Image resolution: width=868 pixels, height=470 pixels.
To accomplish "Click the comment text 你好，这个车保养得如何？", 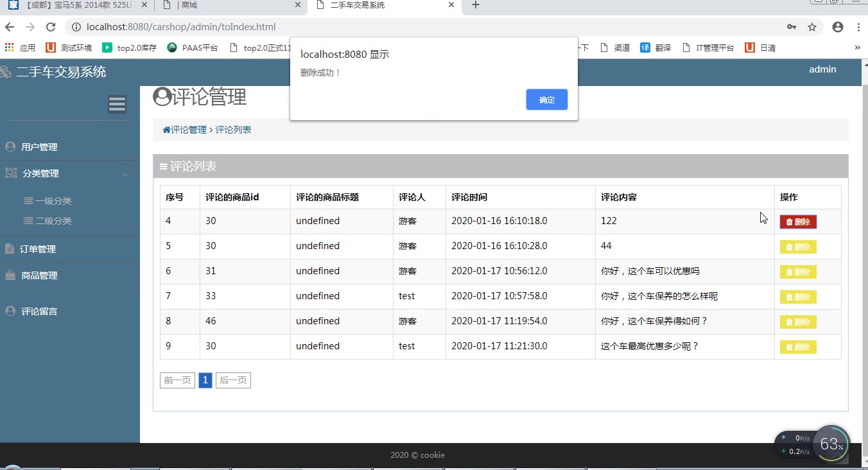I will point(654,321).
